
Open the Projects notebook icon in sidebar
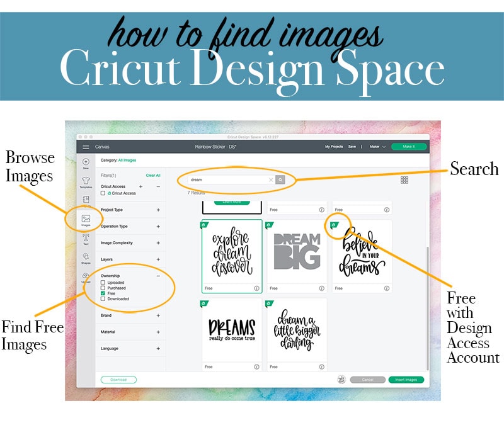(86, 200)
